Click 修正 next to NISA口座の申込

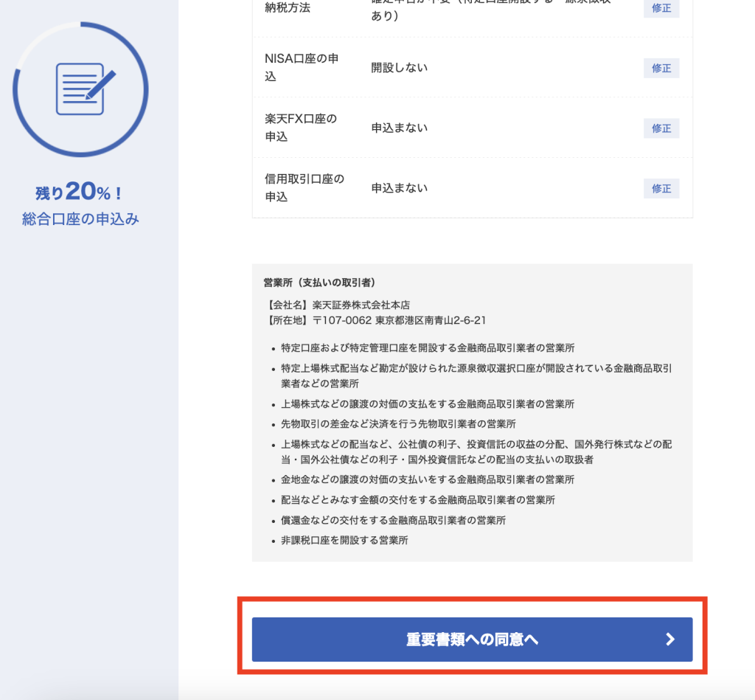pyautogui.click(x=661, y=68)
